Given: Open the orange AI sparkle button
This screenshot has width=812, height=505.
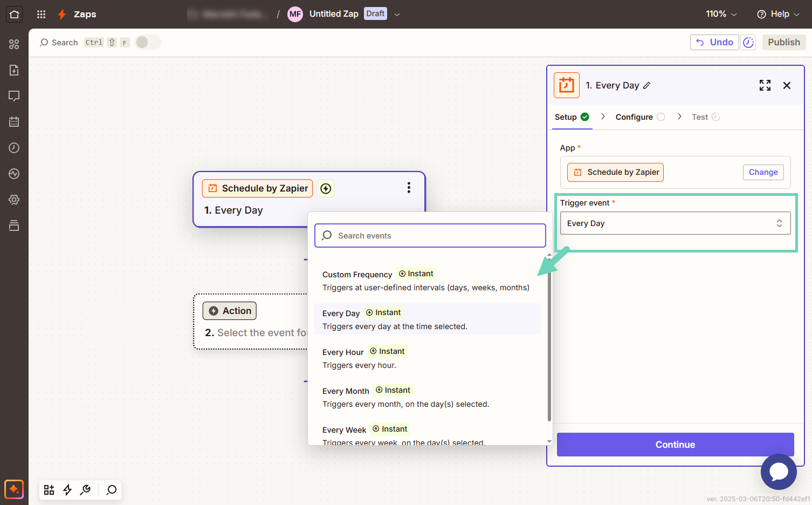Looking at the screenshot, I should 14,489.
